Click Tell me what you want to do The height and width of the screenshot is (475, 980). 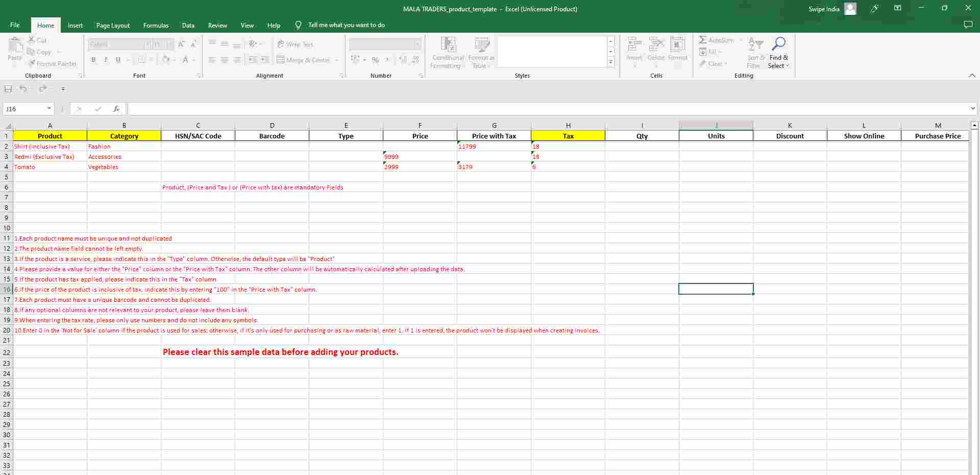[346, 25]
